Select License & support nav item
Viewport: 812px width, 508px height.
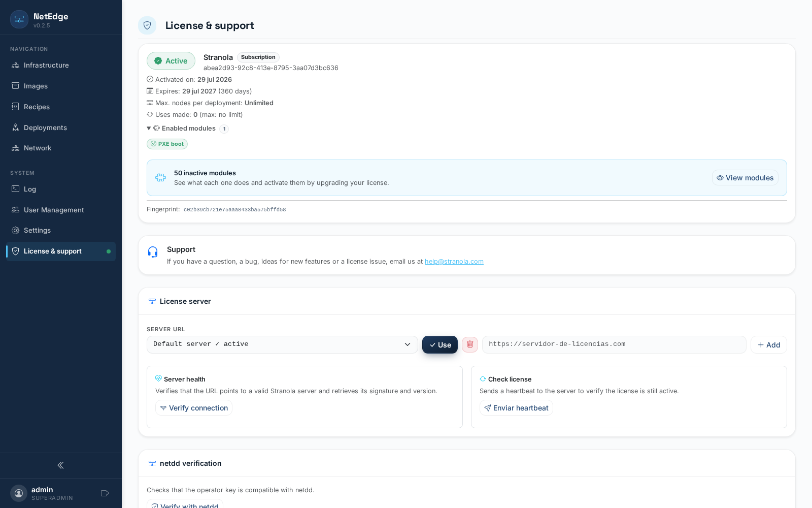pyautogui.click(x=61, y=251)
